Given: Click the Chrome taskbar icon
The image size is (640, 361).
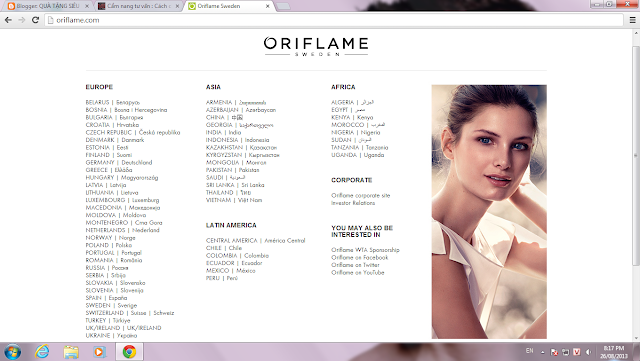Looking at the screenshot, I should [129, 352].
